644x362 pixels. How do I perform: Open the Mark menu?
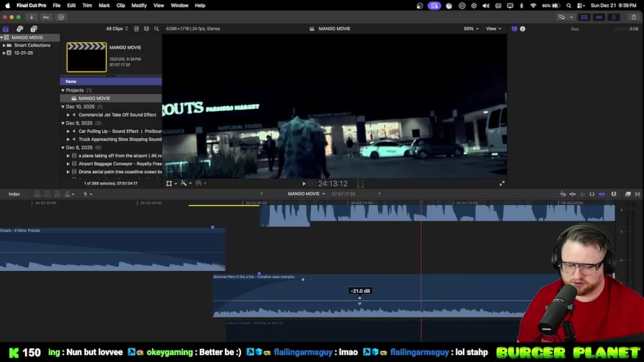(104, 6)
